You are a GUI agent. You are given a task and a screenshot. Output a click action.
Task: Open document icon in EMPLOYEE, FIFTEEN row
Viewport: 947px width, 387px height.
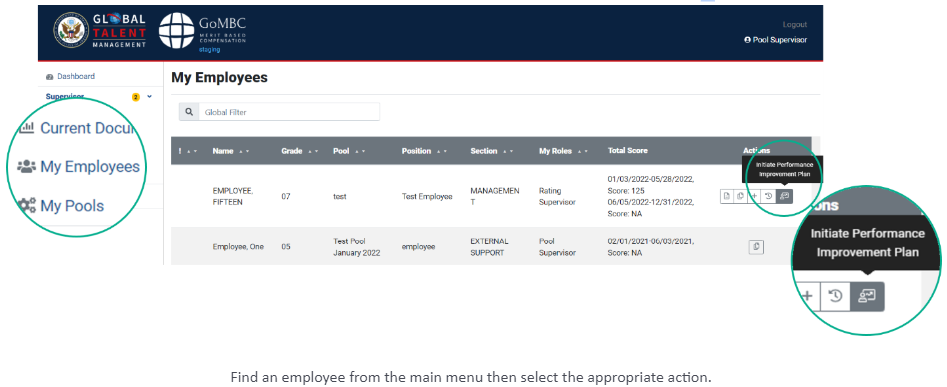pyautogui.click(x=727, y=196)
